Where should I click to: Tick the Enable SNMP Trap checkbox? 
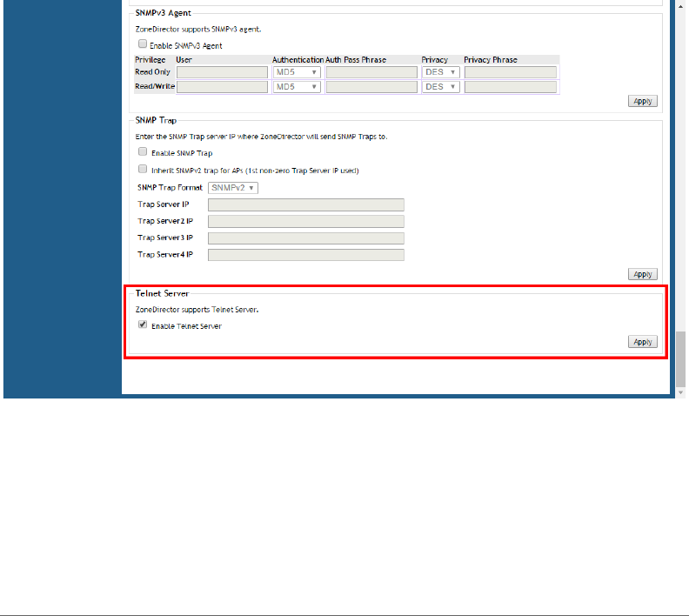pos(143,151)
